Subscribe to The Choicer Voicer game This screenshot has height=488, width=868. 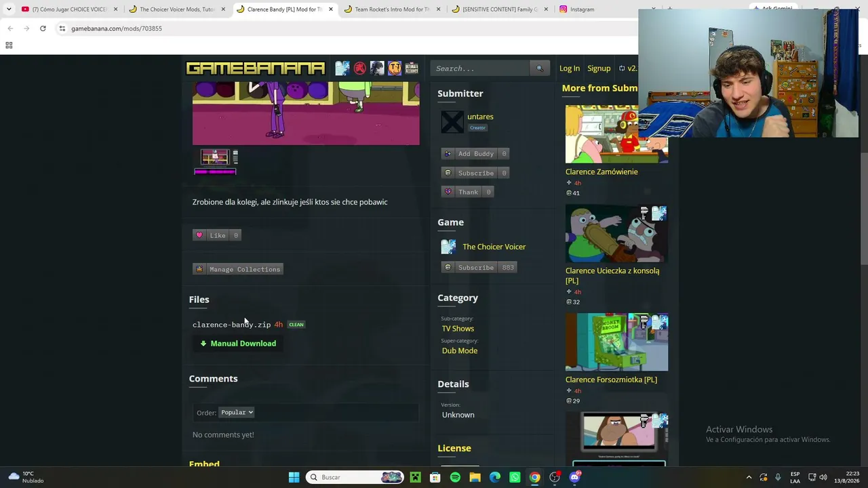479,268
